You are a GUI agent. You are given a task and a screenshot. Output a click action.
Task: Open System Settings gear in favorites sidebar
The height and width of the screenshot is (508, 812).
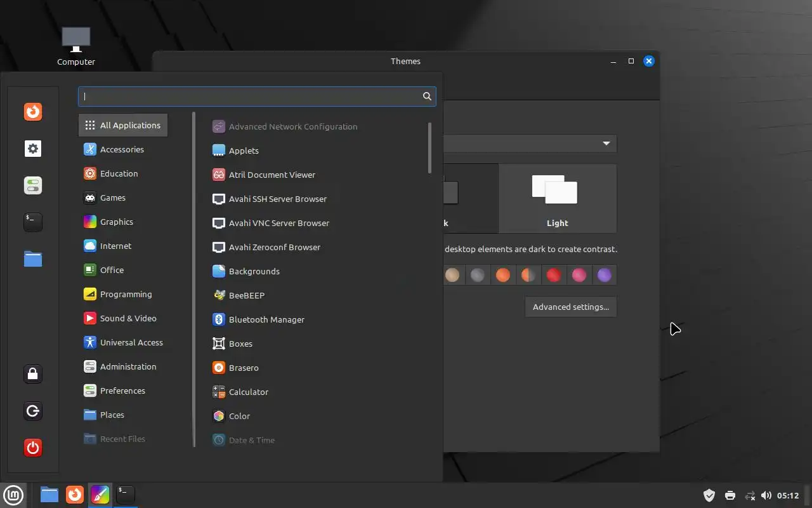click(33, 149)
